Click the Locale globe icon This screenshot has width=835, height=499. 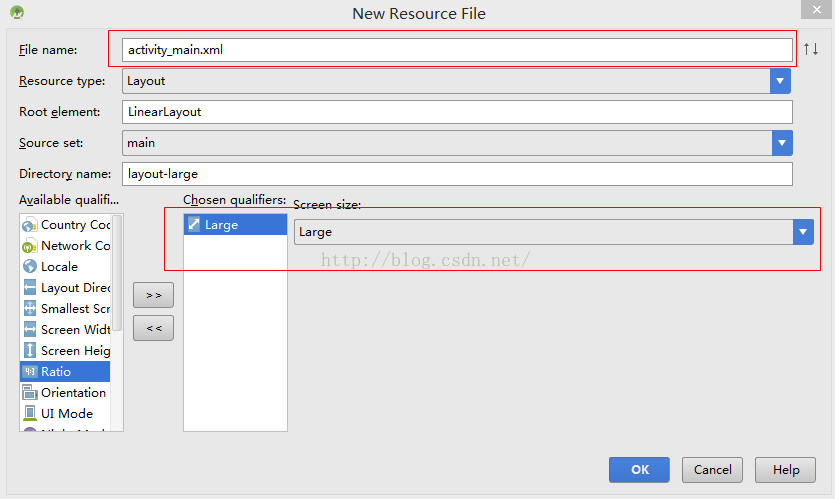(29, 267)
